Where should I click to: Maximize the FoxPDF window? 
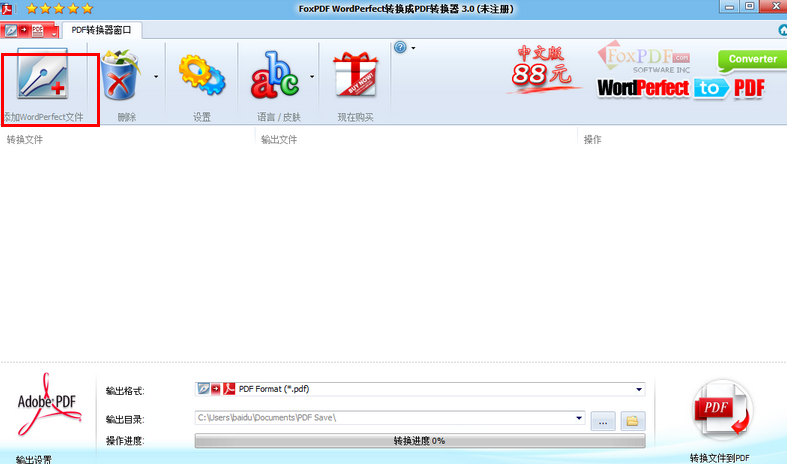click(749, 7)
